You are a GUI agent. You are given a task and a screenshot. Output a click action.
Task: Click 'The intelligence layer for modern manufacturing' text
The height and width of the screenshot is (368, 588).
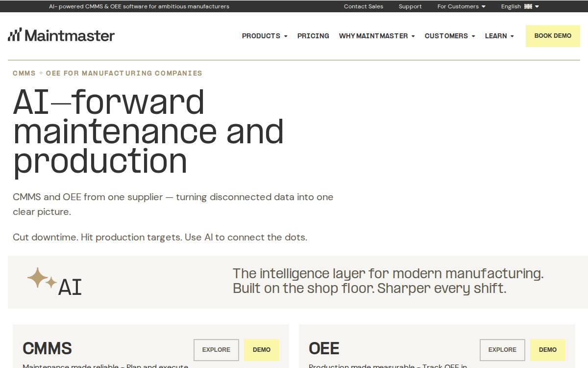pos(388,273)
